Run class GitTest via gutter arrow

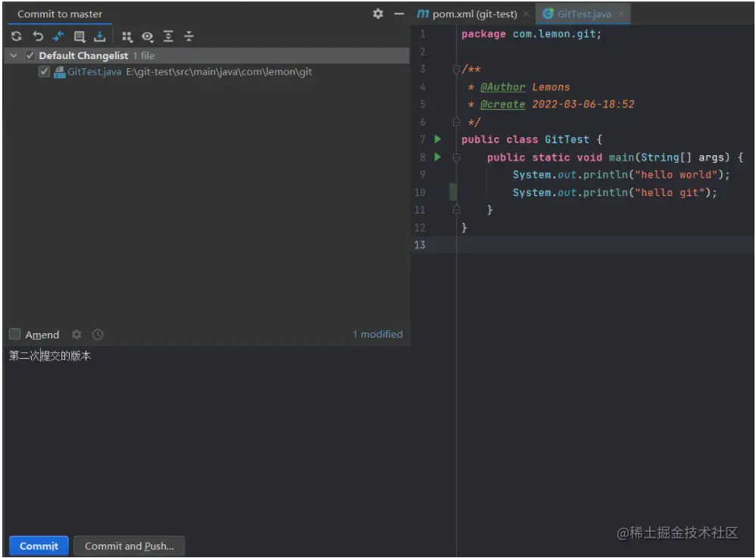tap(438, 139)
